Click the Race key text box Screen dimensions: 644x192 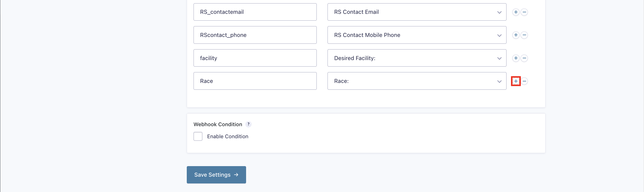[255, 81]
